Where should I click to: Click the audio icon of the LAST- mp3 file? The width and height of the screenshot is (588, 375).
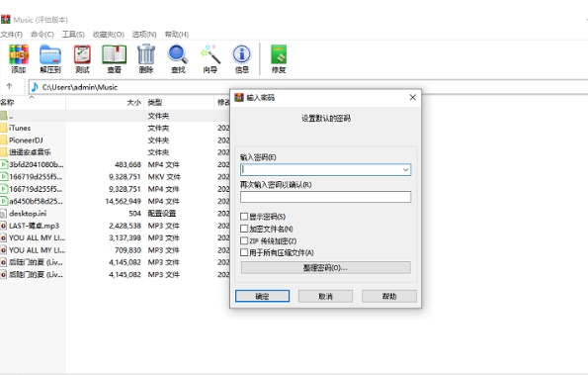coord(3,226)
